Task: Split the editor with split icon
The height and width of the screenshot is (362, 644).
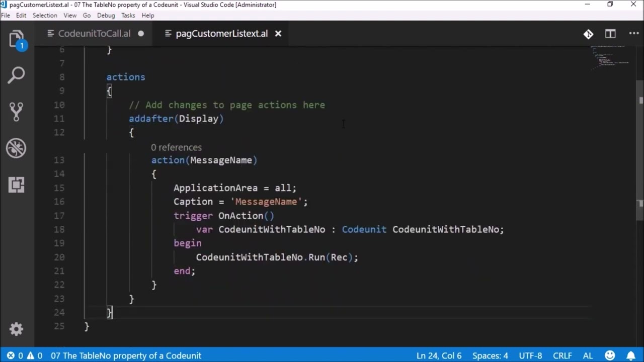Action: pyautogui.click(x=610, y=34)
